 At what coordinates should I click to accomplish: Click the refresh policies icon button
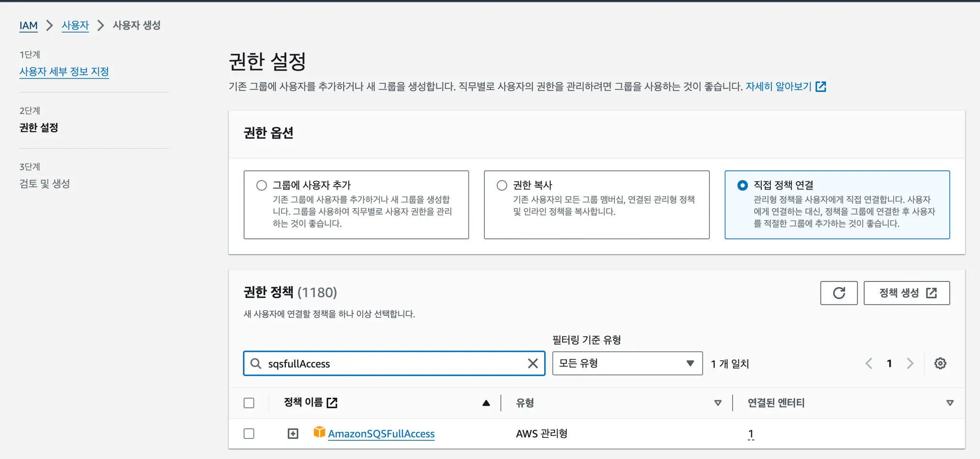(x=839, y=293)
